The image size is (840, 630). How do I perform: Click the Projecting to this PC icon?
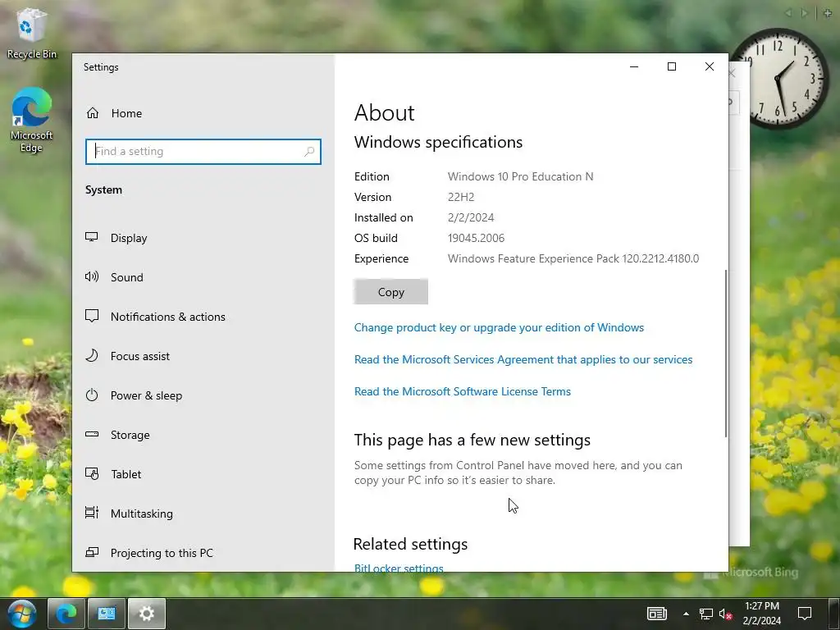coord(92,552)
